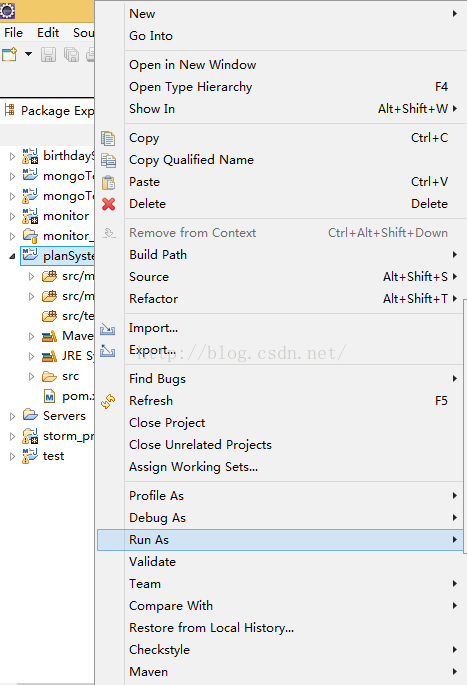Image resolution: width=467 pixels, height=685 pixels.
Task: Open the Compare With submenu
Action: [280, 606]
